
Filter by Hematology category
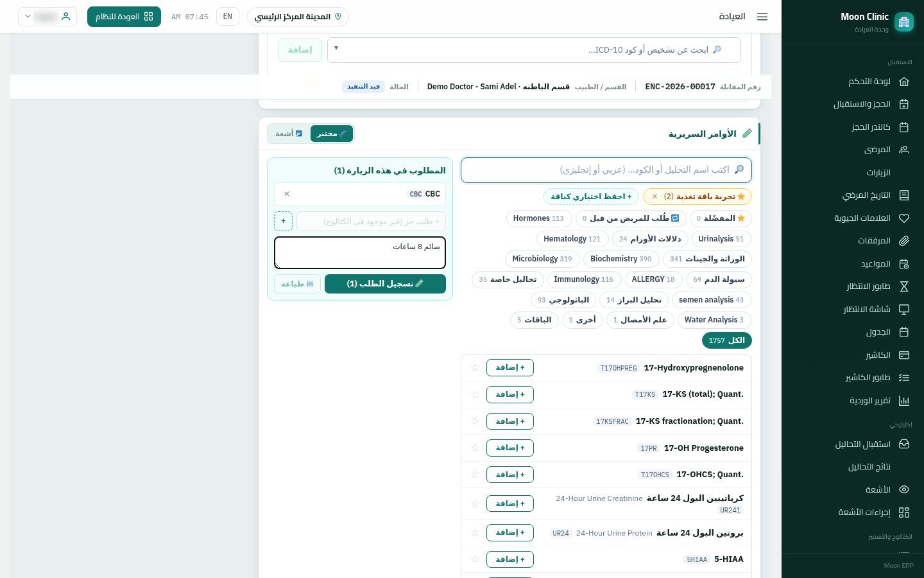click(x=572, y=239)
